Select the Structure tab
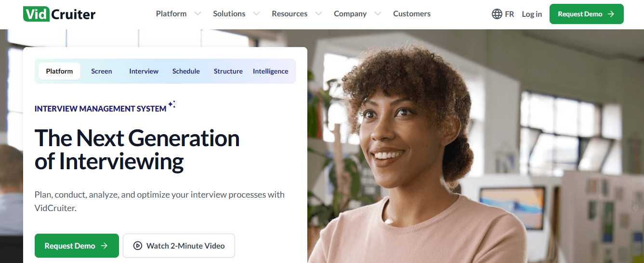The width and height of the screenshot is (644, 263). [228, 71]
